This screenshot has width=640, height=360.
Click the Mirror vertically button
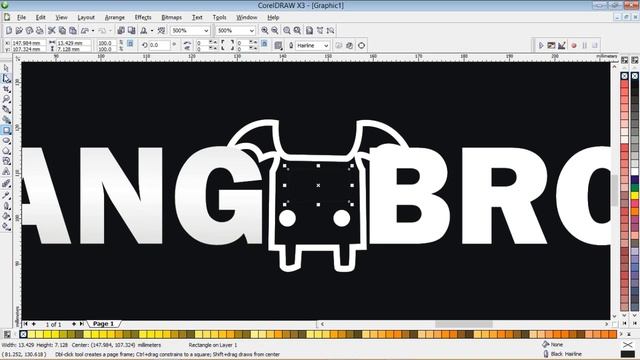tap(187, 49)
